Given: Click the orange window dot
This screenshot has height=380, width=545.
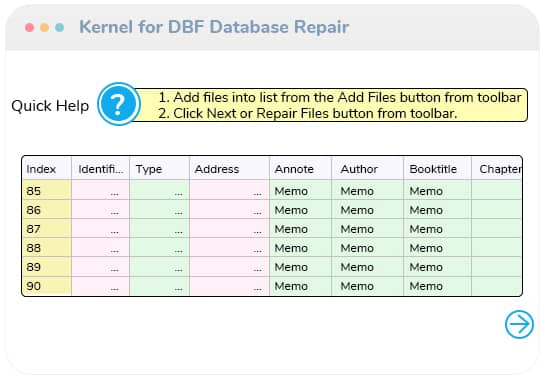Looking at the screenshot, I should (44, 27).
